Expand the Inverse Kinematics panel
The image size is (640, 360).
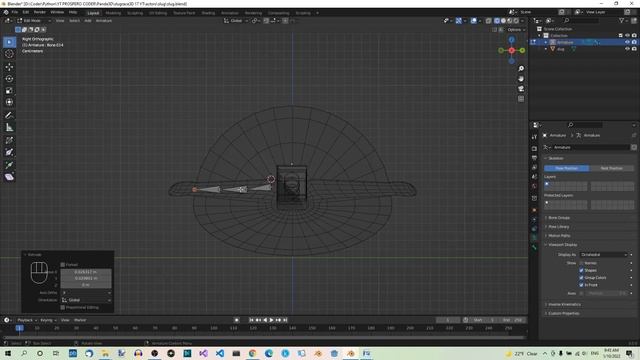564,304
